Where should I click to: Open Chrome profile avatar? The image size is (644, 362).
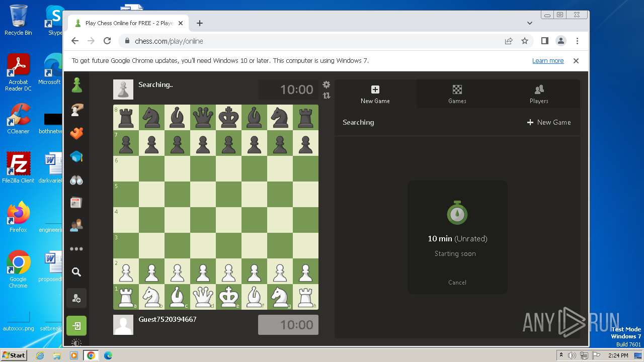tap(561, 41)
